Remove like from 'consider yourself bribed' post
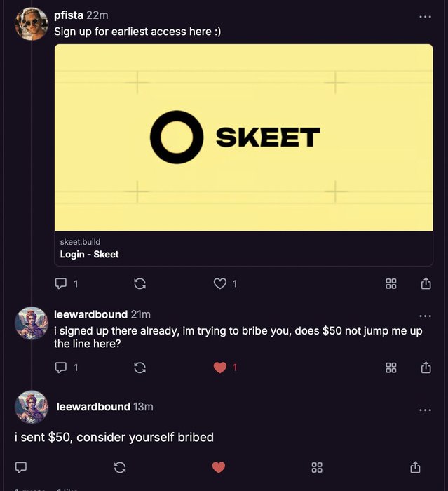This screenshot has width=448, height=491. [x=219, y=468]
